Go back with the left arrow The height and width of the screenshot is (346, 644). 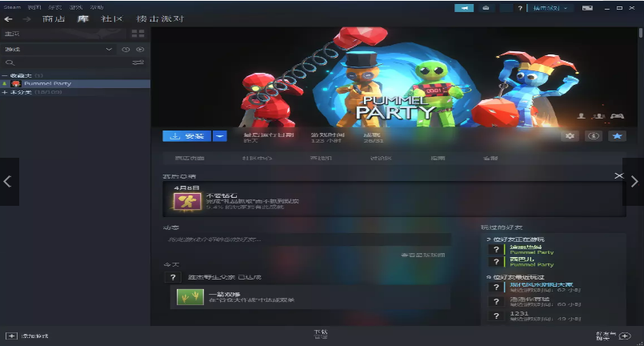(x=8, y=19)
